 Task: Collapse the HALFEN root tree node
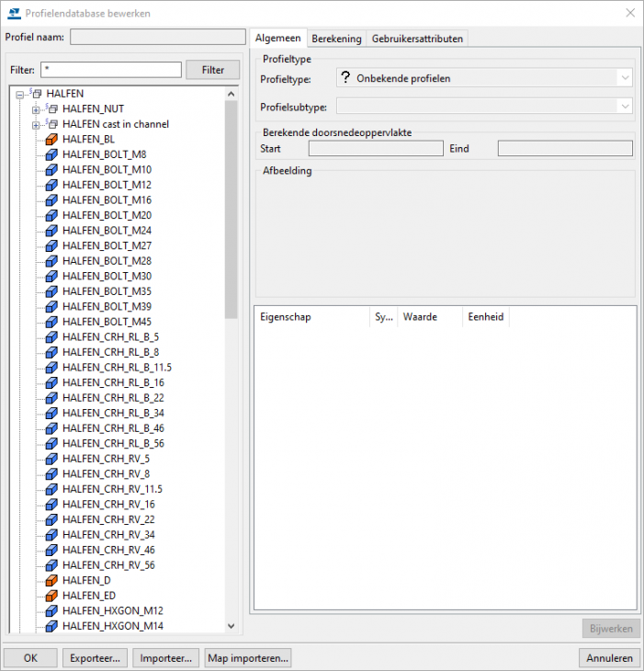pos(19,95)
